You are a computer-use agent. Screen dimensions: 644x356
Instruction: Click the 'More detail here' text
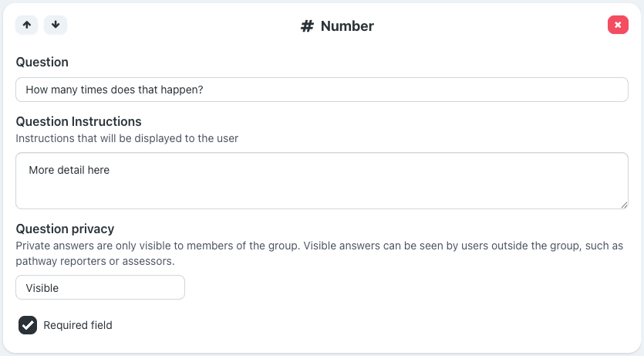coord(69,170)
